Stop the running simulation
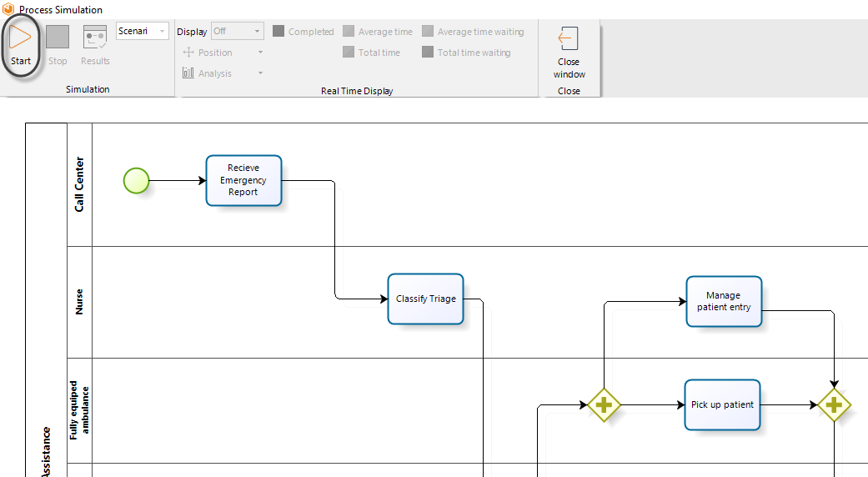Viewport: 868px width, 477px height. [58, 45]
